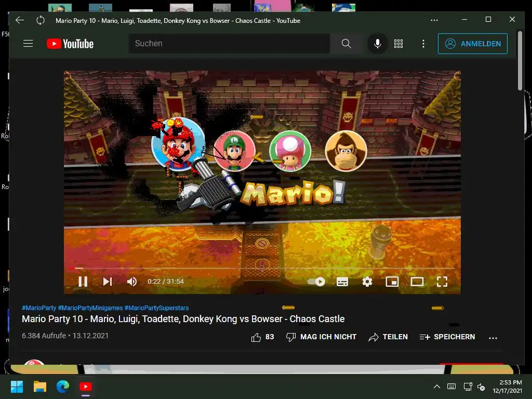Open the YouTube apps grid

click(x=398, y=44)
